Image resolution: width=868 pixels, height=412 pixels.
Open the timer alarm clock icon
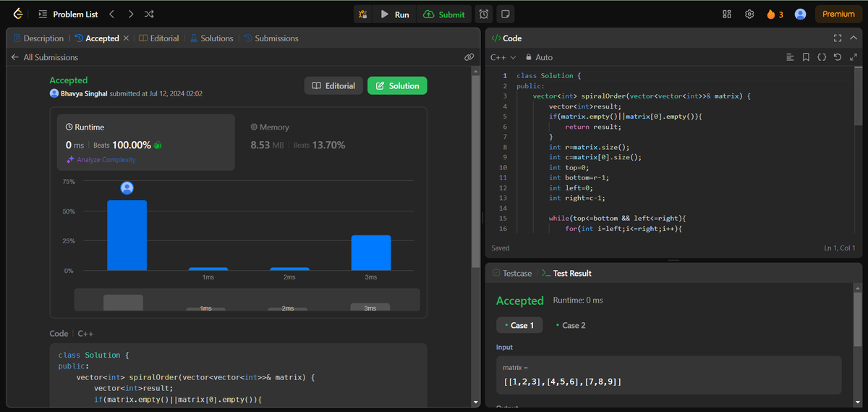(x=484, y=14)
